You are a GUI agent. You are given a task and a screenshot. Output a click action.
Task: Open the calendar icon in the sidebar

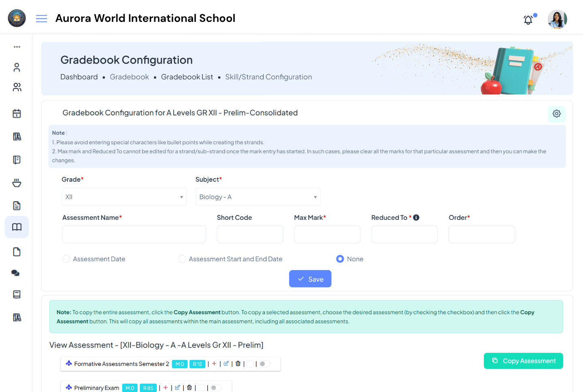pyautogui.click(x=17, y=113)
